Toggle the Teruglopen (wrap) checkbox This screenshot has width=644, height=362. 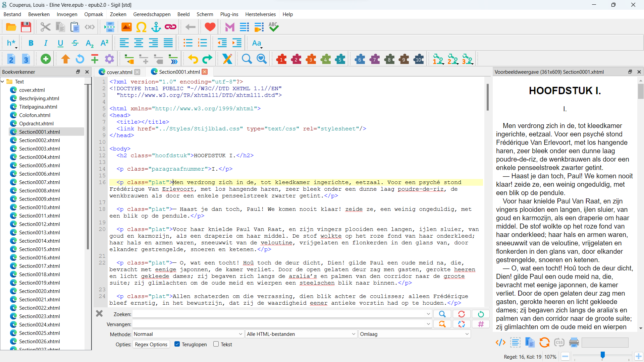pos(177,344)
